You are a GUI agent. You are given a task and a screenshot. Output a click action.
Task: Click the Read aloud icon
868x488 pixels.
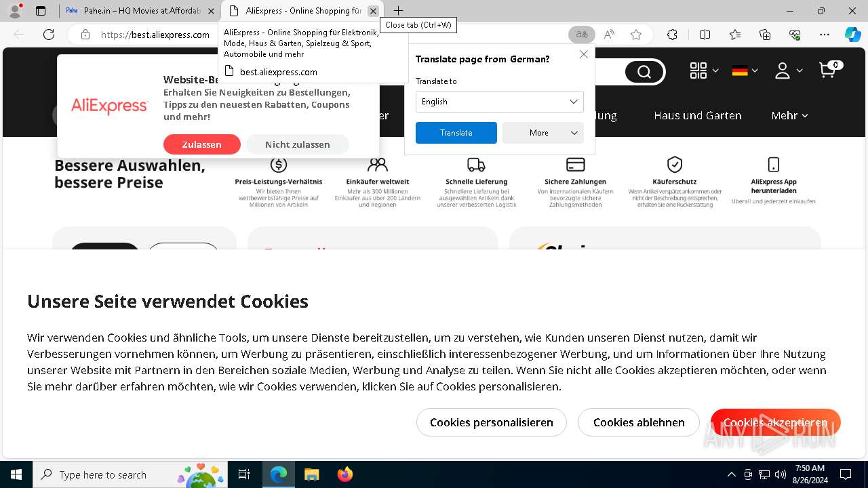tap(609, 35)
